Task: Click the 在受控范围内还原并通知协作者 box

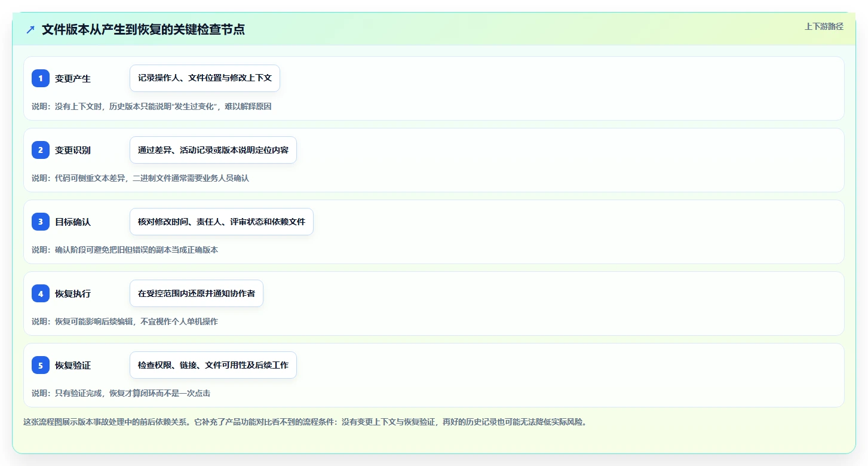Action: pyautogui.click(x=197, y=293)
